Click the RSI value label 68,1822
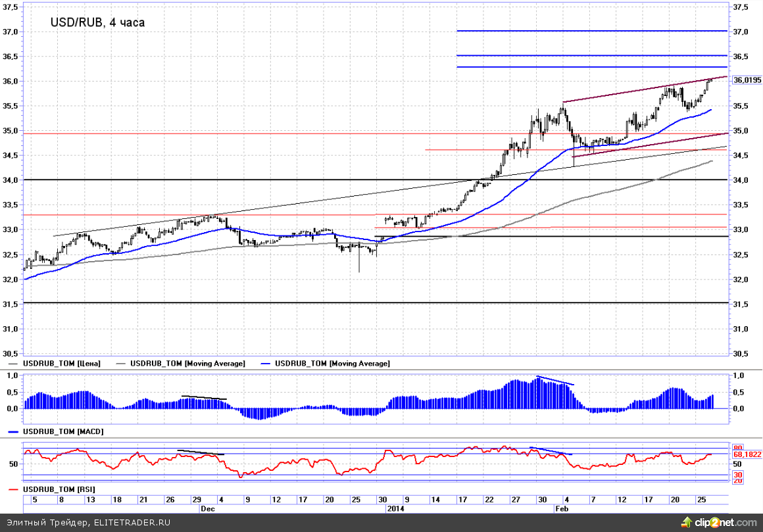The width and height of the screenshot is (763, 532). (x=747, y=454)
